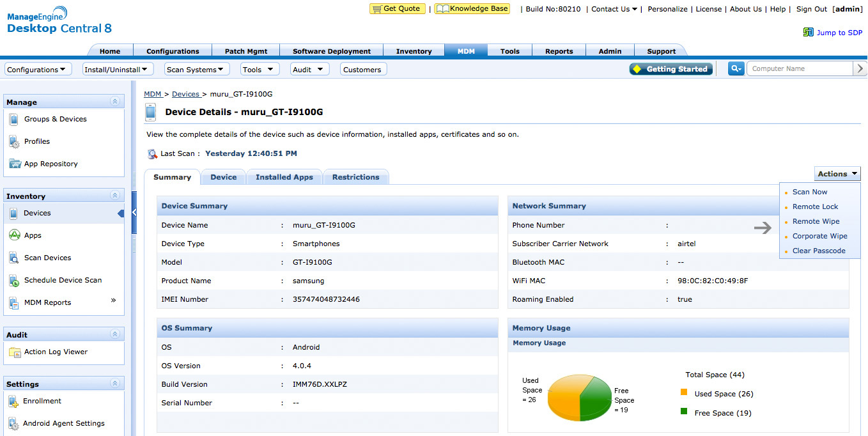Click the Scan Devices icon
868x436 pixels.
(15, 258)
